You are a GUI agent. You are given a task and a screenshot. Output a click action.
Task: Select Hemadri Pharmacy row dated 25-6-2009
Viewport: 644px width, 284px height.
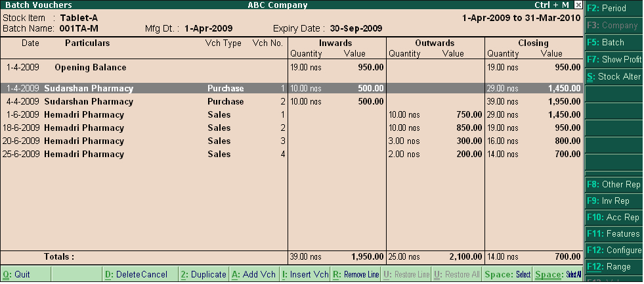click(x=291, y=154)
